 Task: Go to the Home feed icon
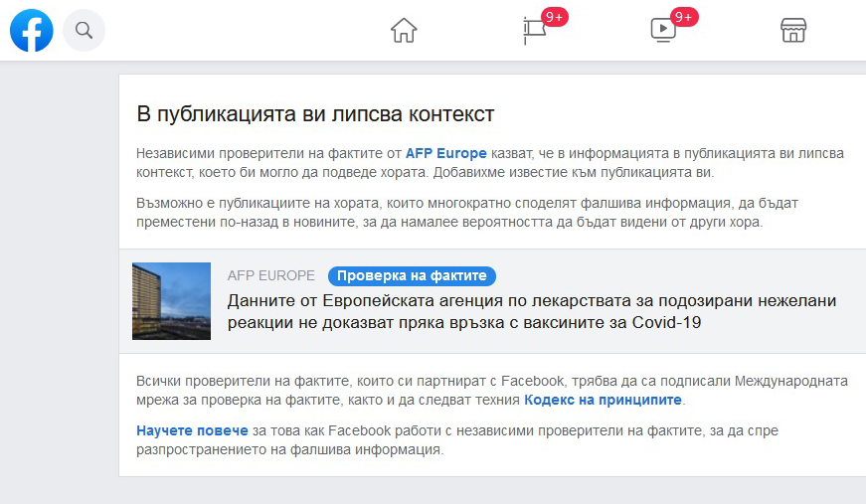point(404,31)
